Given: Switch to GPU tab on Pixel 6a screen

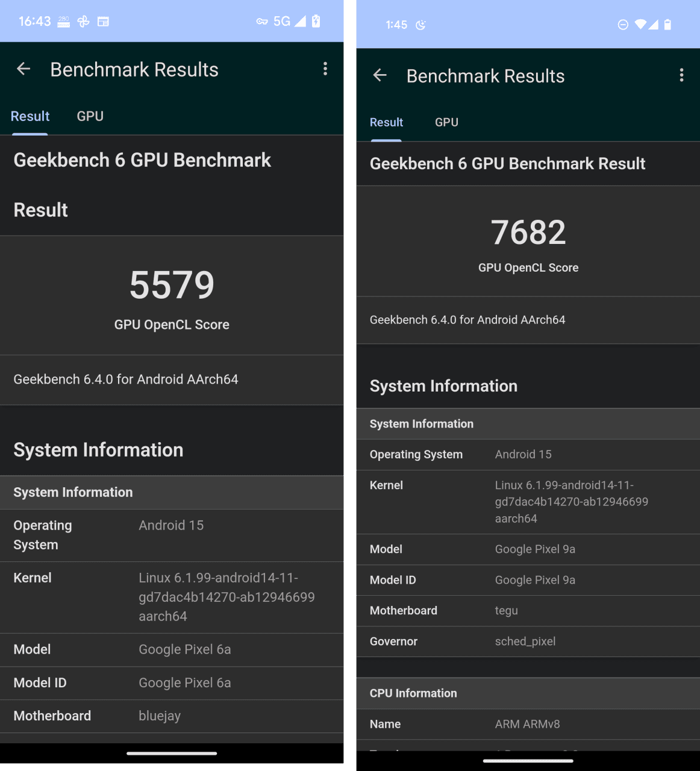Looking at the screenshot, I should coord(90,116).
